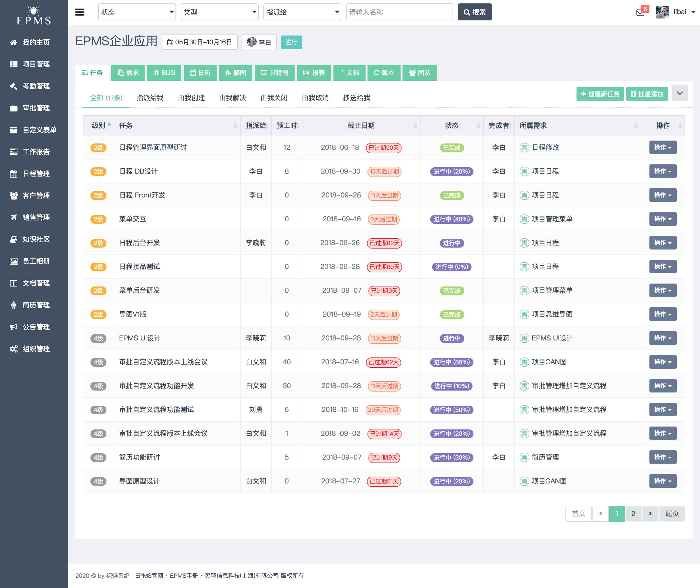Click the requirement icon beside EPMS UI设计

[x=524, y=338]
